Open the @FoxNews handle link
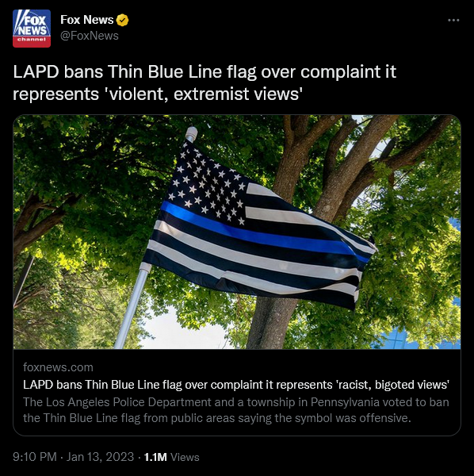Image resolution: width=474 pixels, height=476 pixels. (90, 36)
